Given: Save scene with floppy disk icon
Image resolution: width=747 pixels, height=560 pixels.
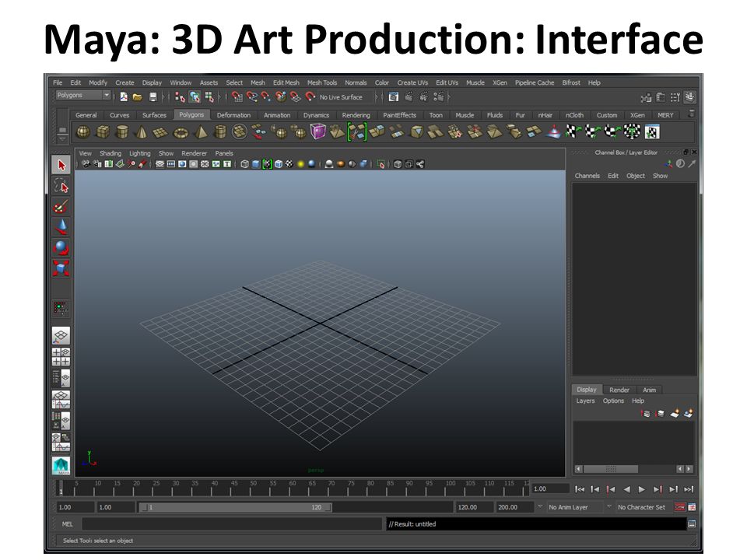Looking at the screenshot, I should click(153, 97).
